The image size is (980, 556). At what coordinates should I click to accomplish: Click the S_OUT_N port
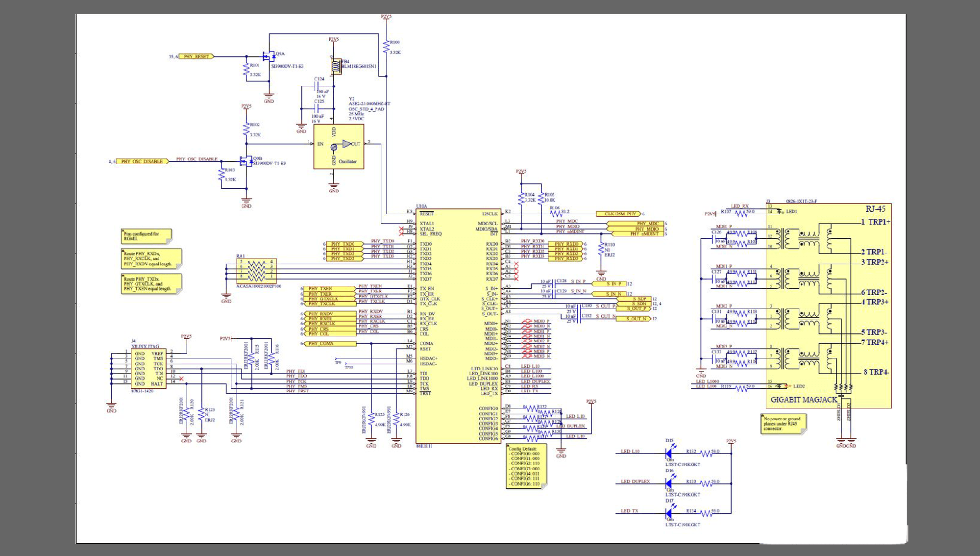point(634,319)
